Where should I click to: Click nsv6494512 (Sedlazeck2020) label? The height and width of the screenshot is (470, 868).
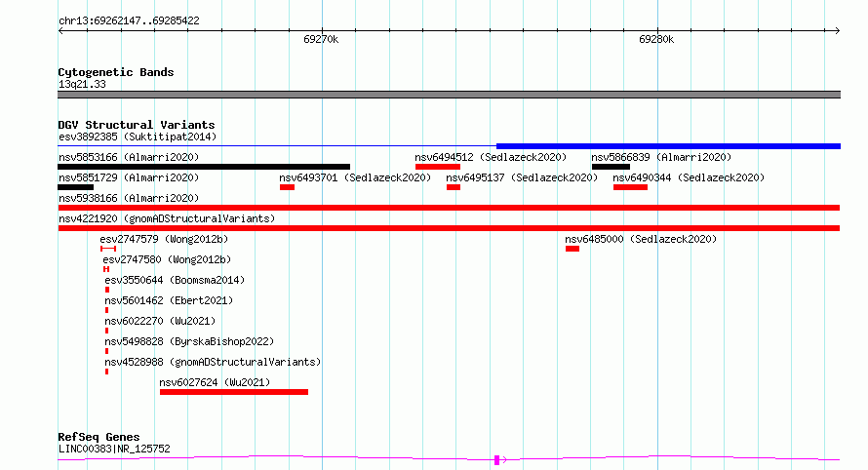[x=491, y=157]
